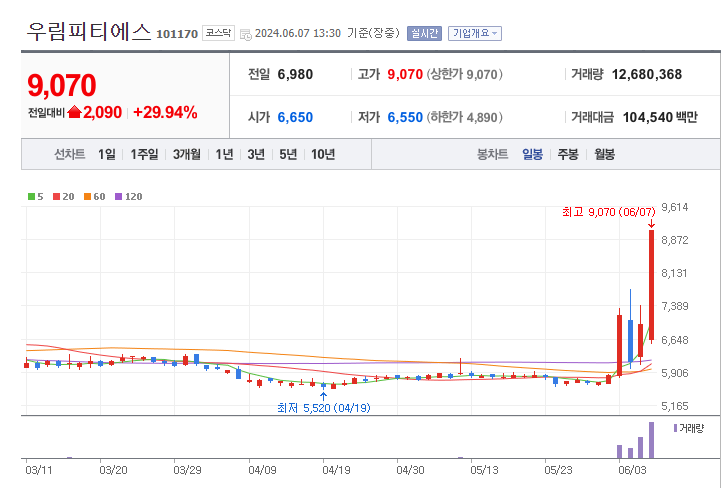The height and width of the screenshot is (488, 721).
Task: Click the red 20-day moving average swatch
Action: point(57,197)
